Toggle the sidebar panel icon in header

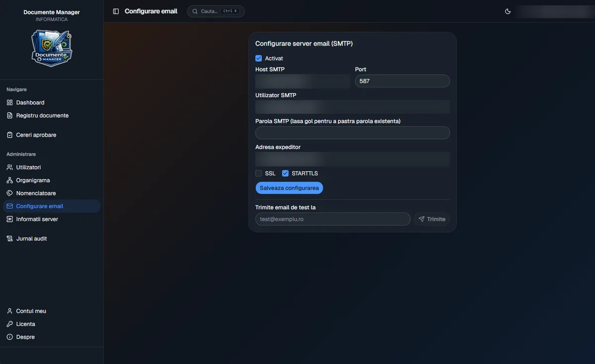point(116,11)
